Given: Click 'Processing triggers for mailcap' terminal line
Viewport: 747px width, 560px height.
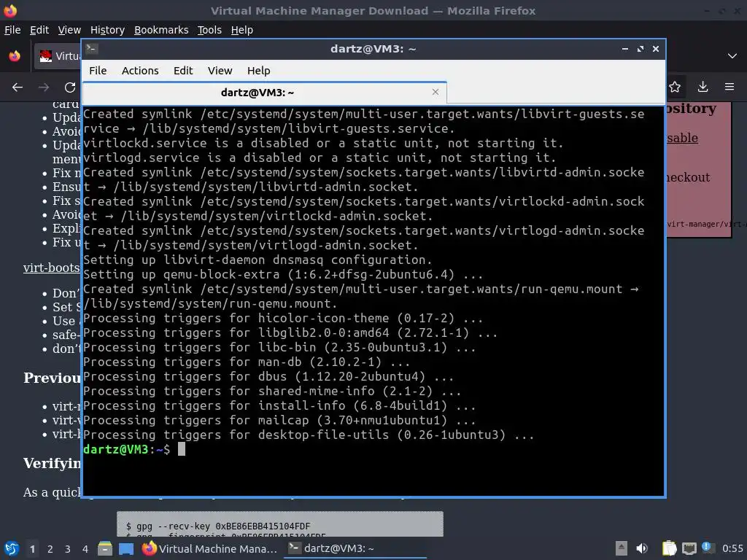Looking at the screenshot, I should (x=279, y=421).
